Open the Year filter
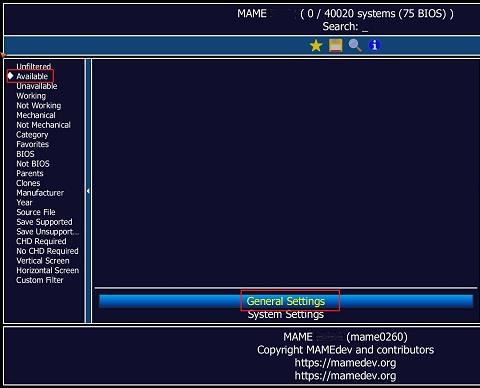The height and width of the screenshot is (388, 480). point(24,202)
